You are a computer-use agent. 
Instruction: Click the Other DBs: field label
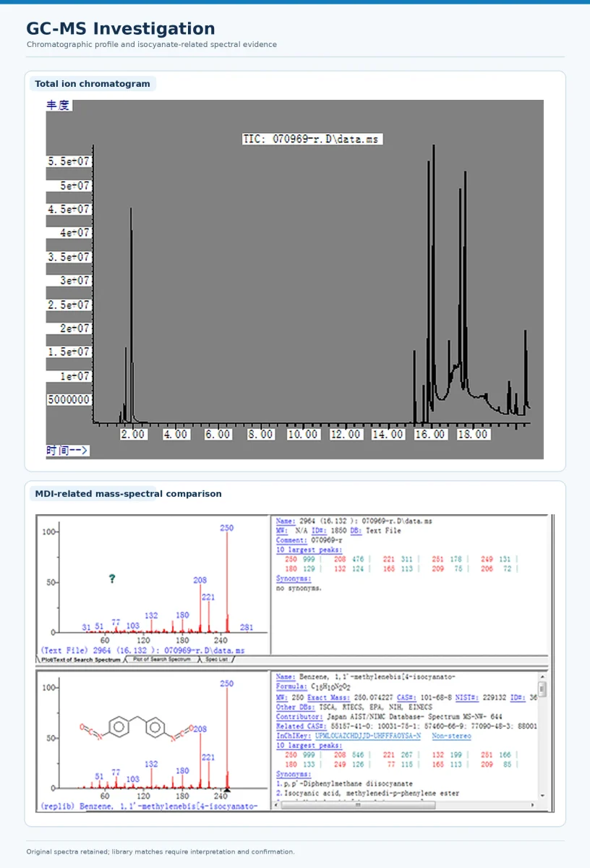tap(294, 707)
